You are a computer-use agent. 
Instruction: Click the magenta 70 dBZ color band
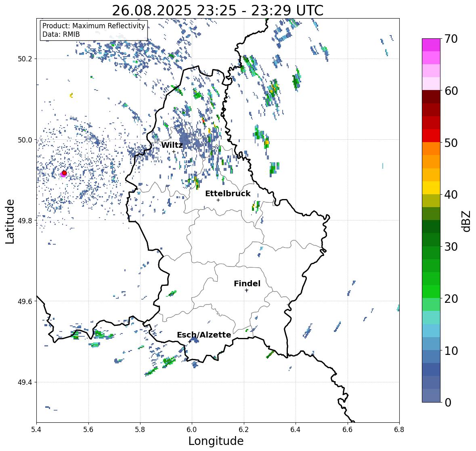pos(431,45)
